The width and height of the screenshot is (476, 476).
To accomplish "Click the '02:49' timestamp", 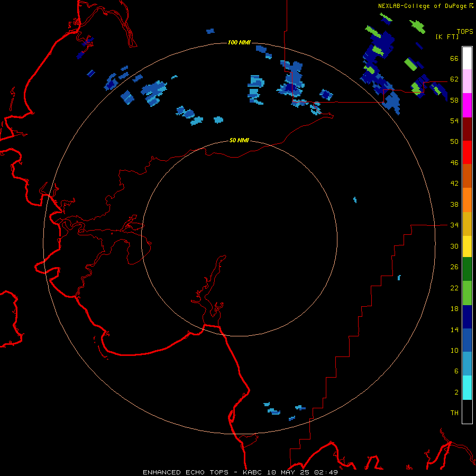I will 325,472.
